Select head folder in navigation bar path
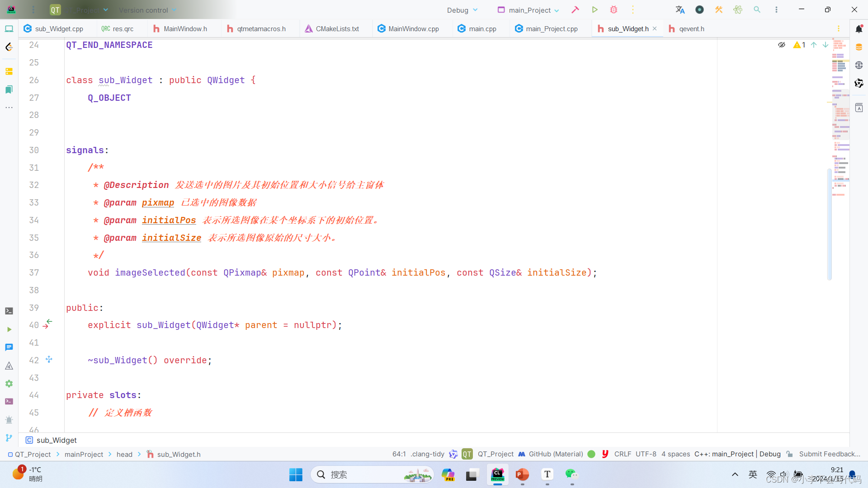The image size is (868, 488). tap(124, 454)
